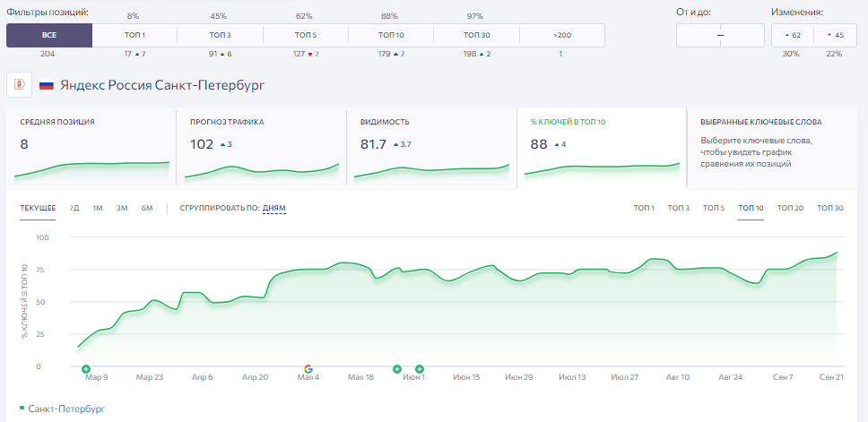Switch chart to ТОП 30 tab
Screen dimensions: 868x422
click(x=830, y=209)
